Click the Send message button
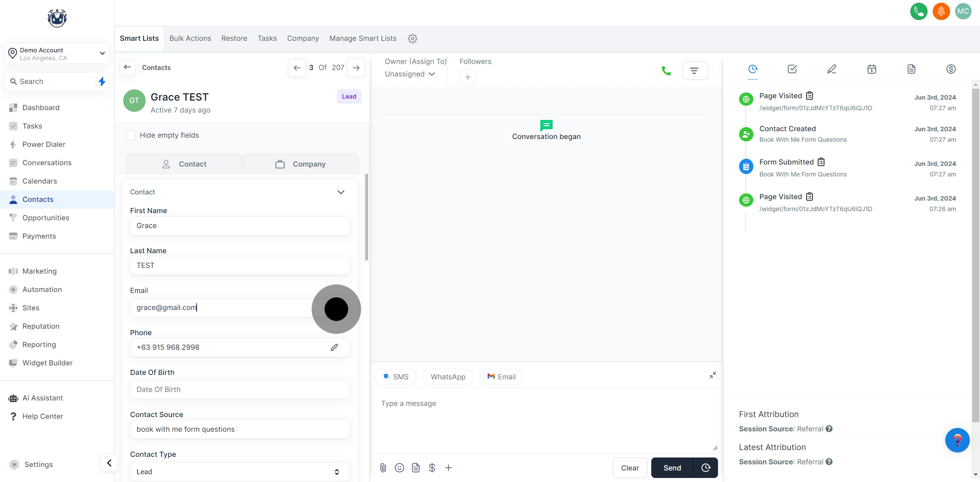The image size is (980, 482). (x=672, y=468)
